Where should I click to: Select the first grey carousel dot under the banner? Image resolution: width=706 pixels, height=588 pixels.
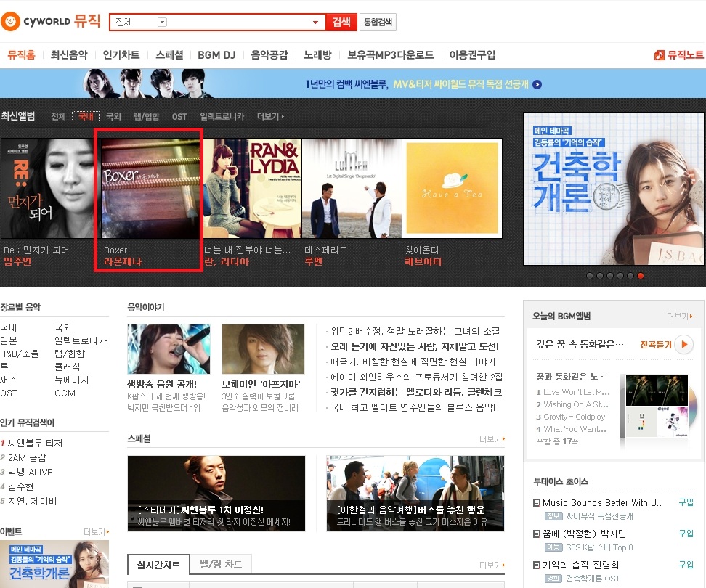click(x=590, y=276)
